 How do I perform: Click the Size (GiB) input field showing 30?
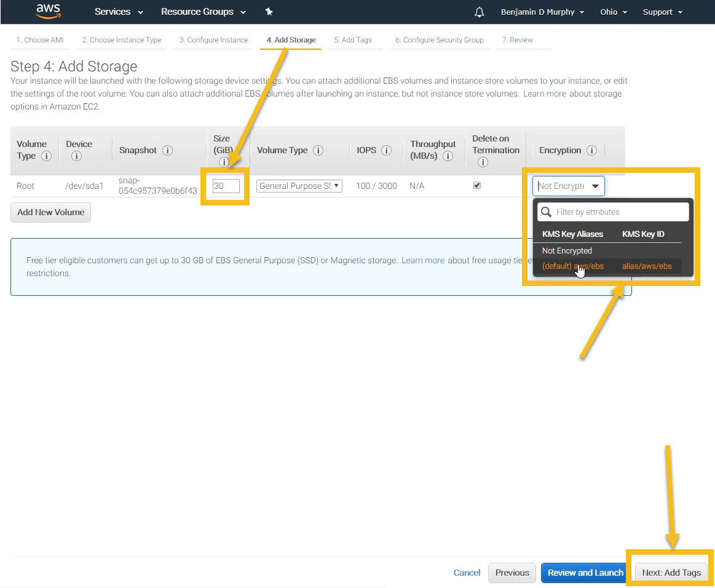coord(226,186)
